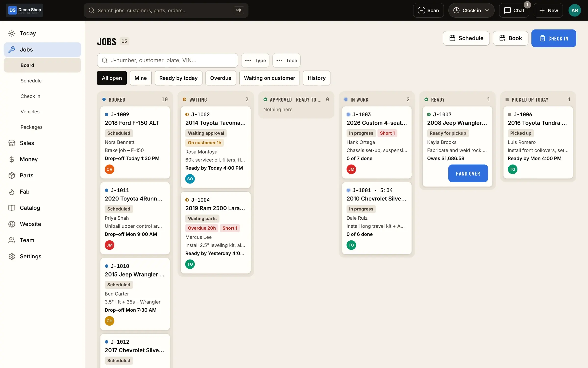The image size is (588, 368).
Task: Focus the global search field
Action: (x=166, y=10)
